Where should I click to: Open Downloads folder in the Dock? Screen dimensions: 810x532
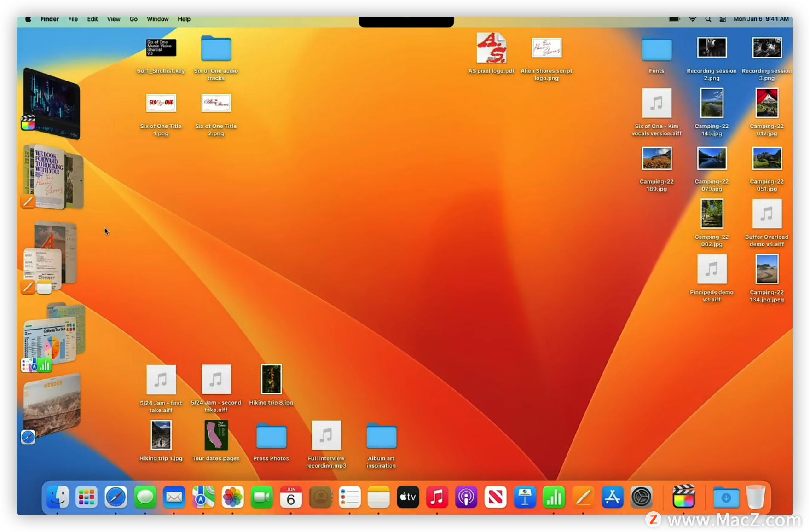point(726,497)
